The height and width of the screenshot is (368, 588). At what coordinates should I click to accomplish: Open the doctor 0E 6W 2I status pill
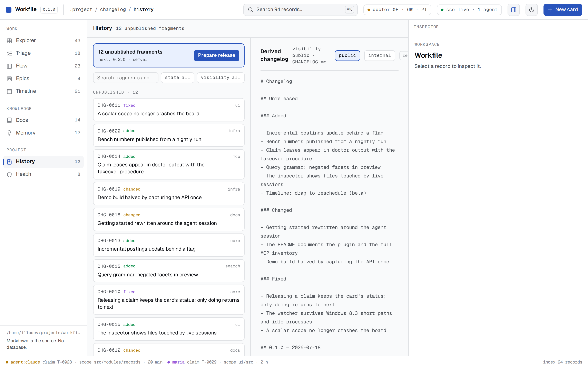click(x=397, y=10)
